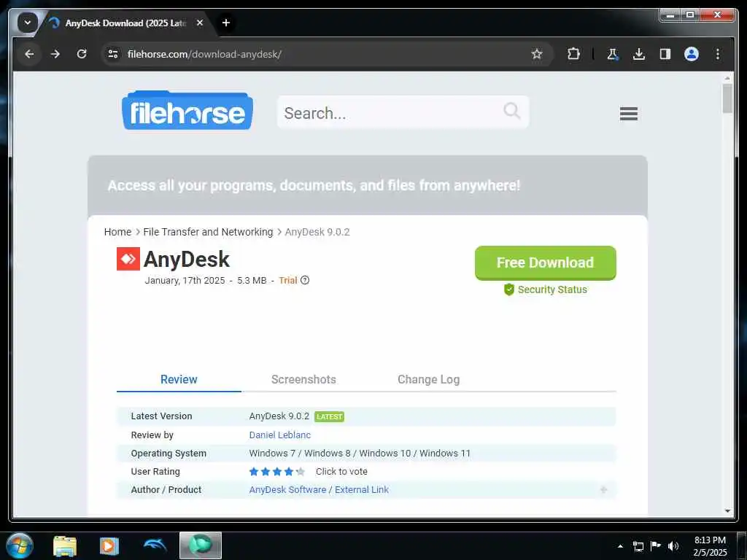Open File Transfer and Networking breadcrumb
The image size is (747, 560).
tap(208, 232)
